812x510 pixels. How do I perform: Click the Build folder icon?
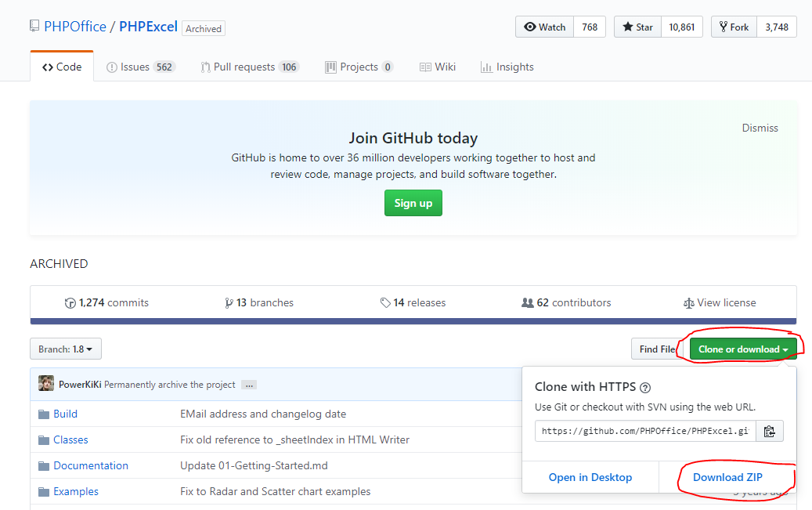coord(44,414)
